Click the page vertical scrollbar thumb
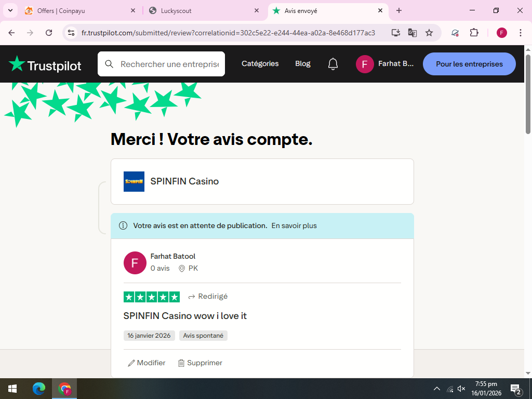This screenshot has height=399, width=532. point(528,94)
